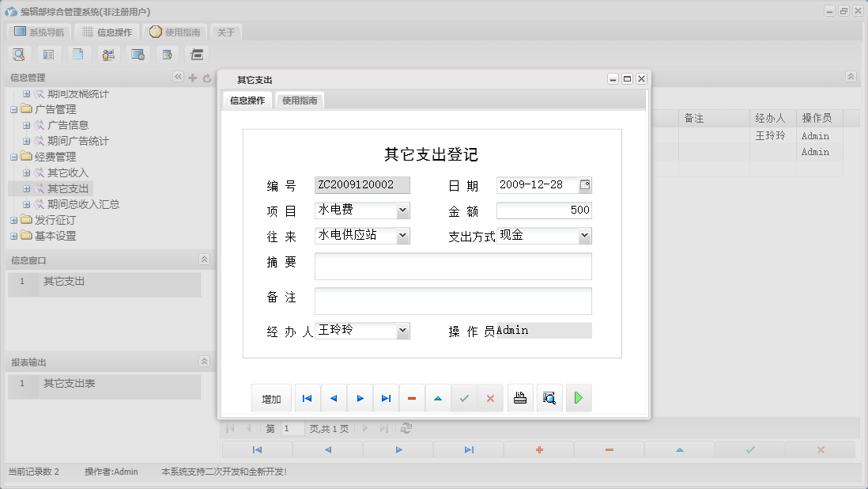Screen dimensions: 868x489
Task: Click the 系统导航 tab in the main window
Action: [39, 32]
